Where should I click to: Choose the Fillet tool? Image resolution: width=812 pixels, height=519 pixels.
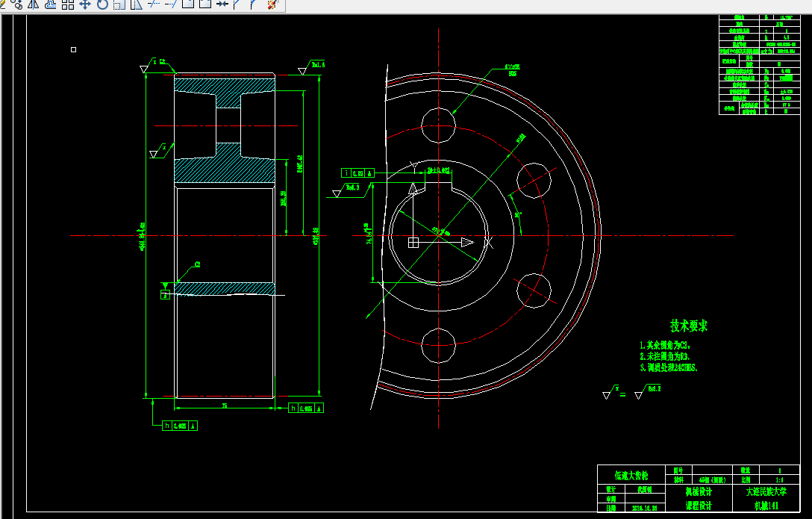pyautogui.click(x=254, y=4)
